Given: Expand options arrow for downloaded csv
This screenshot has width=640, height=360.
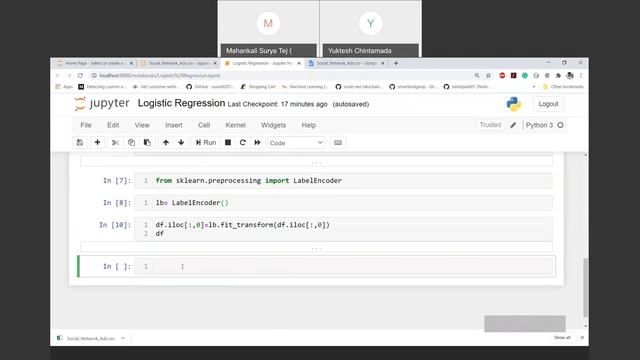Looking at the screenshot, I should pos(123,338).
